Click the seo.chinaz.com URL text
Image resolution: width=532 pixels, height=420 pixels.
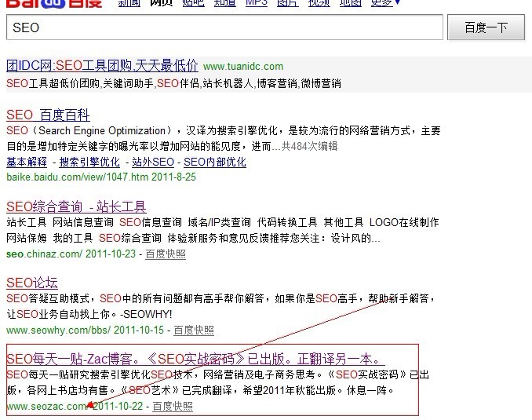44,254
